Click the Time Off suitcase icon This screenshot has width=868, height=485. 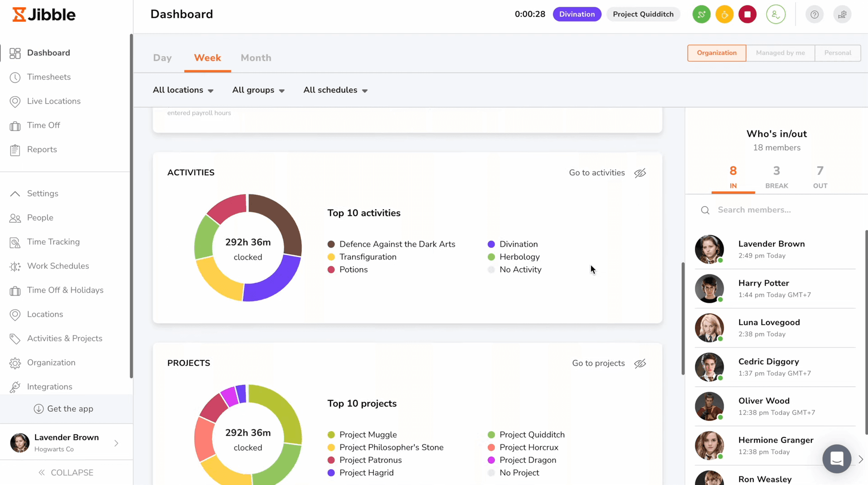pos(15,126)
